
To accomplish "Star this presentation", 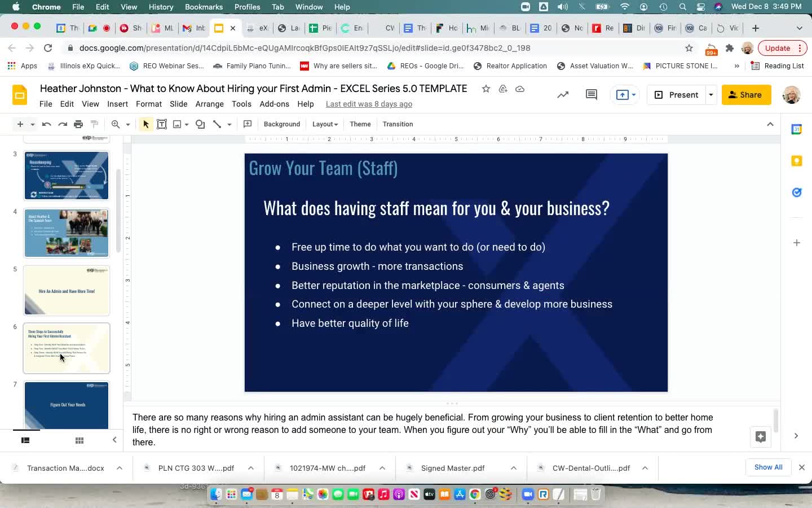I will pyautogui.click(x=486, y=89).
